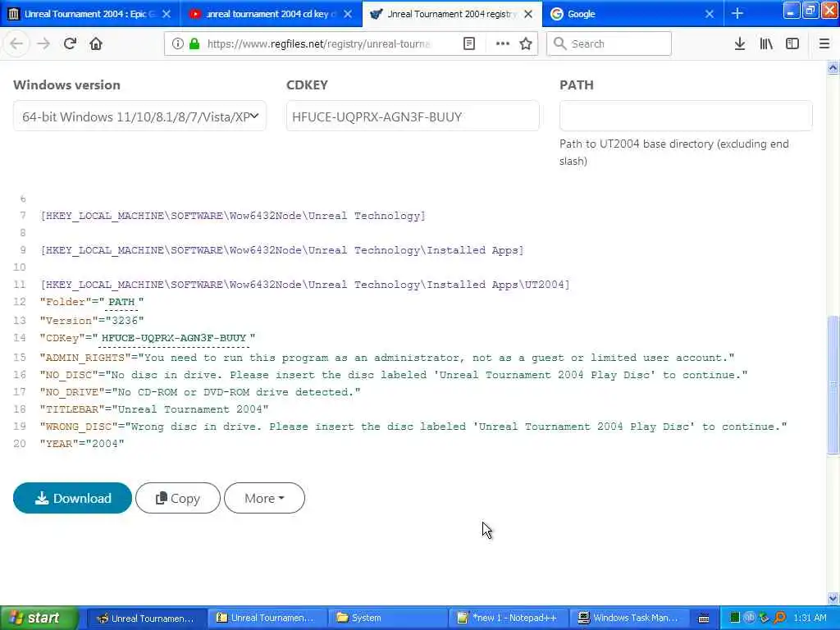This screenshot has height=630, width=840.
Task: Expand the Windows version dropdown
Action: [x=139, y=116]
